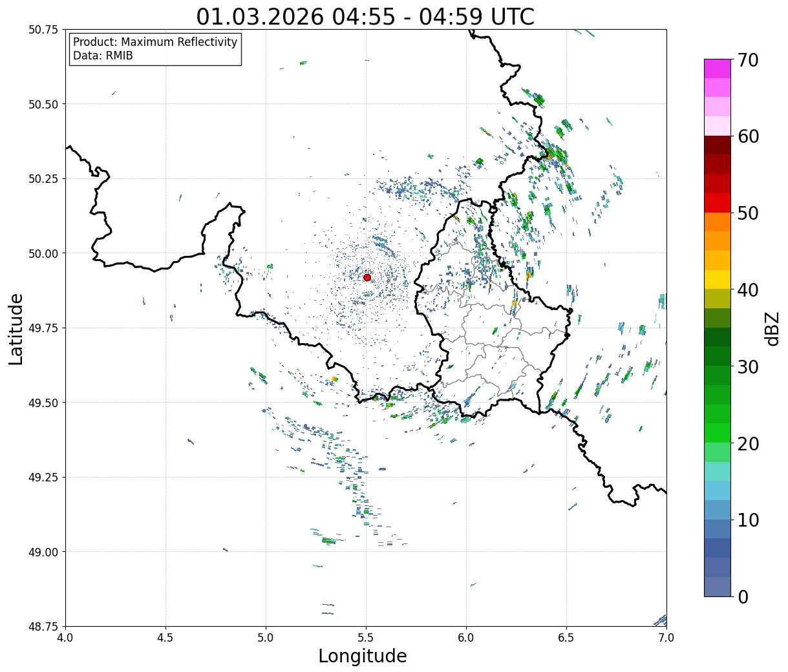This screenshot has width=788, height=672.
Task: Click longitude tick label 6.0
Action: [466, 638]
